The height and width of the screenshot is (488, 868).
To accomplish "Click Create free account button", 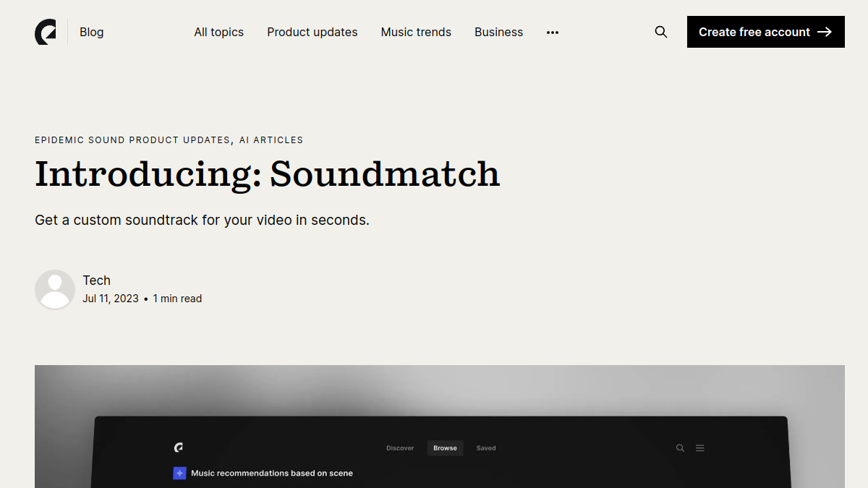I will [x=766, y=32].
